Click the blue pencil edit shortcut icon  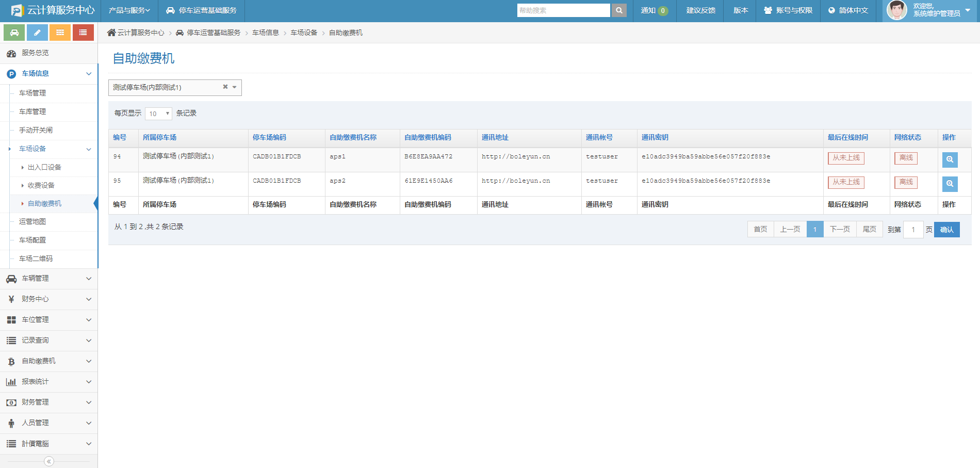tap(37, 33)
